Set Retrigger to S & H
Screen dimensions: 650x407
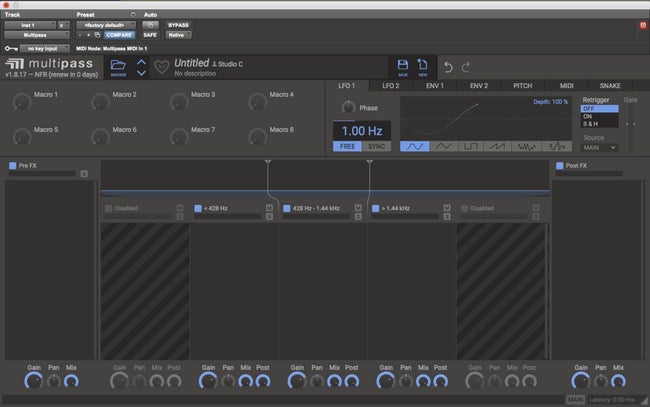pyautogui.click(x=599, y=124)
